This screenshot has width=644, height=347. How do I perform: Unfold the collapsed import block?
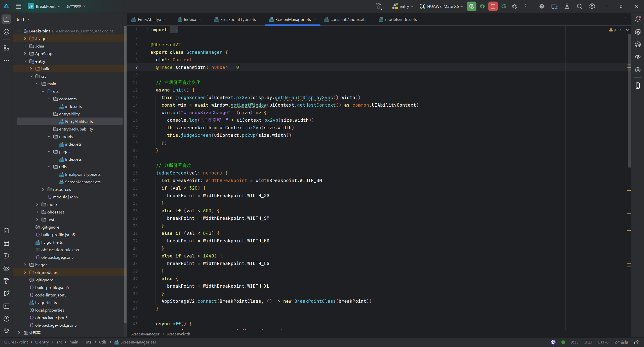pos(147,30)
